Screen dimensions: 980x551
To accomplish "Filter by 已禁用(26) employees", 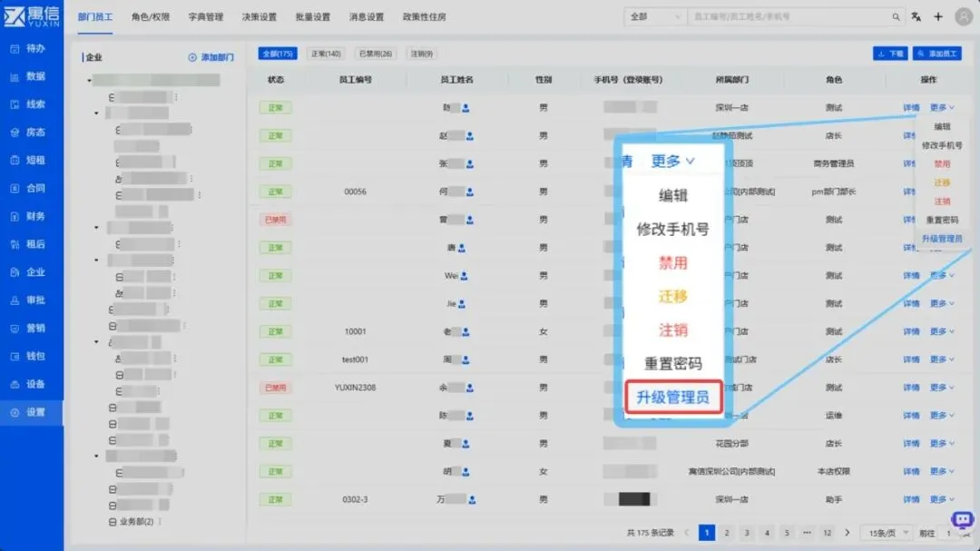I will tap(376, 54).
